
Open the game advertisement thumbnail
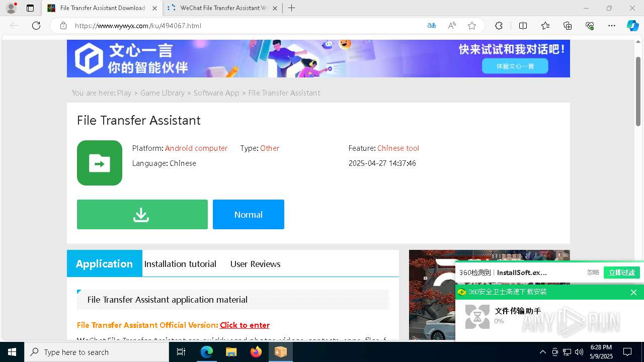click(x=432, y=295)
